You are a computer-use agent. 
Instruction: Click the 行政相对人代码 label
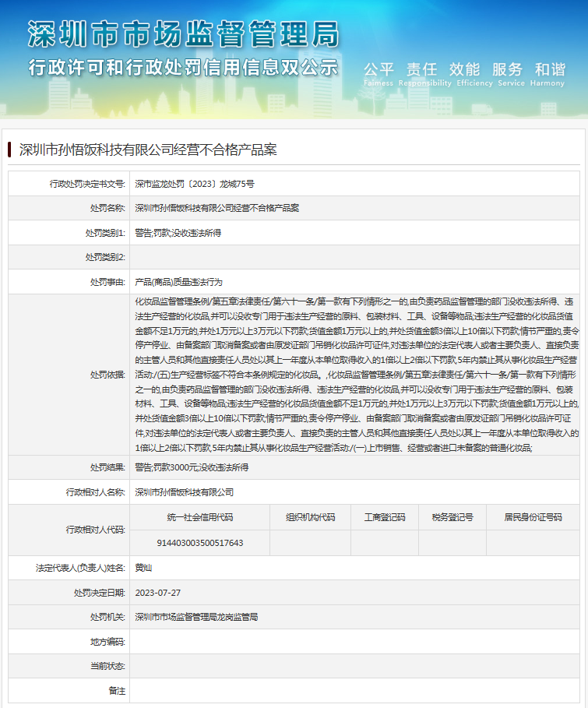[x=95, y=530]
